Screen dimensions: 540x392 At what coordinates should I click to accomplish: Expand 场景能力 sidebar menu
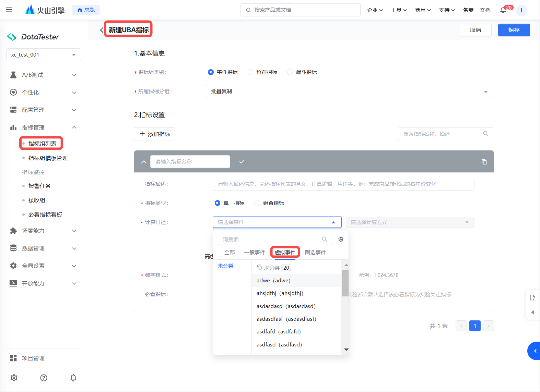[44, 231]
